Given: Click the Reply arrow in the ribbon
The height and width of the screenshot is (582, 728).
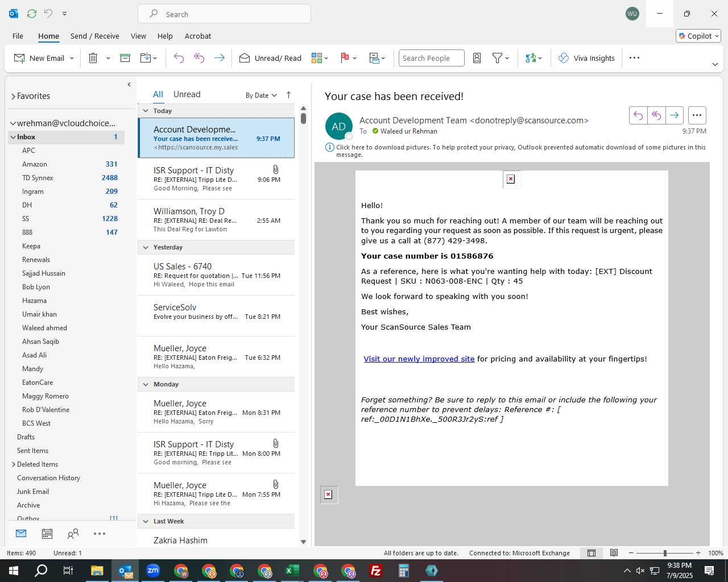Looking at the screenshot, I should click(179, 58).
